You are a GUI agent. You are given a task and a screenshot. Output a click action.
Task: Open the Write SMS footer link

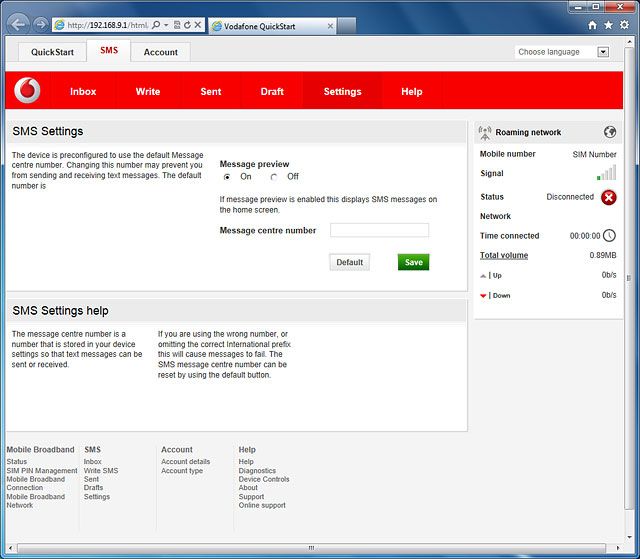pos(101,470)
